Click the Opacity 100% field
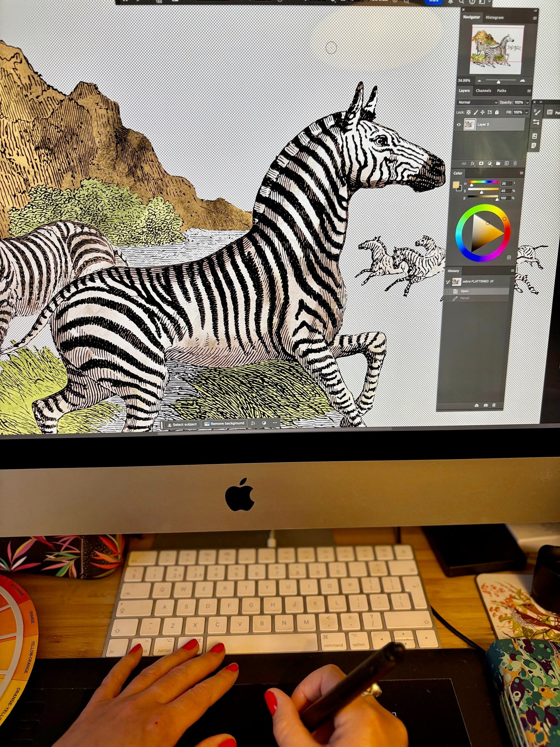This screenshot has width=560, height=747. click(x=519, y=103)
